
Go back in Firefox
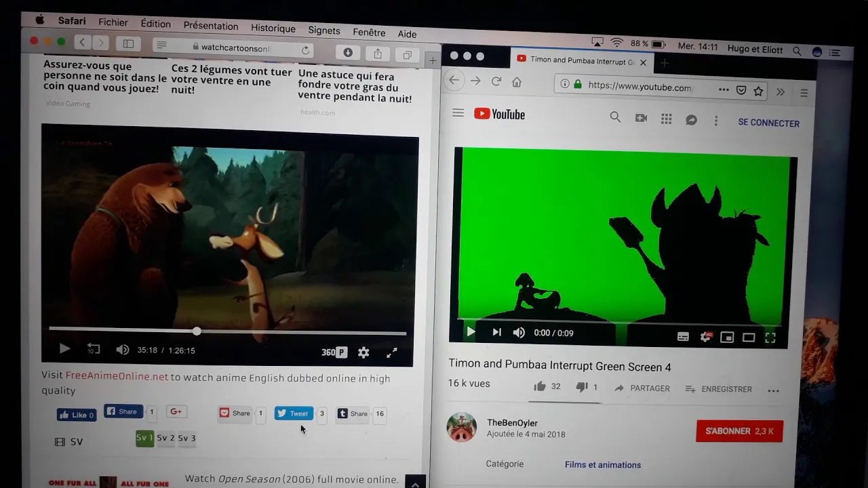(454, 80)
